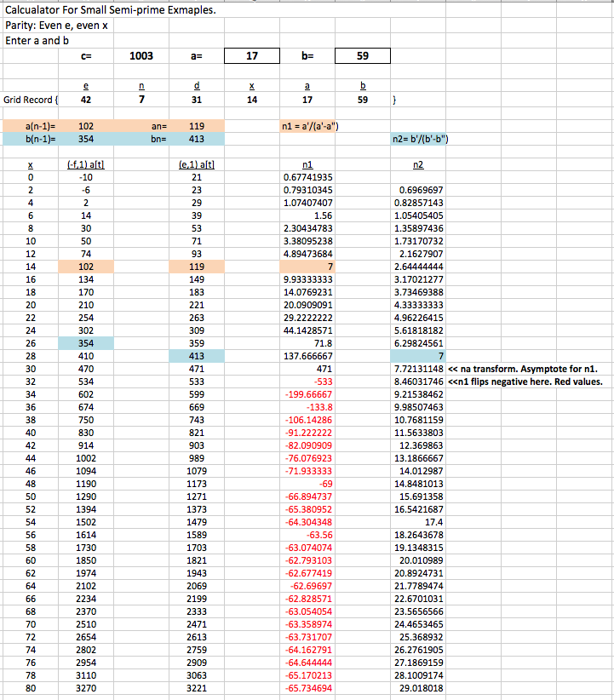Select n2 value 4.33333333
The width and height of the screenshot is (614, 700).
(418, 305)
